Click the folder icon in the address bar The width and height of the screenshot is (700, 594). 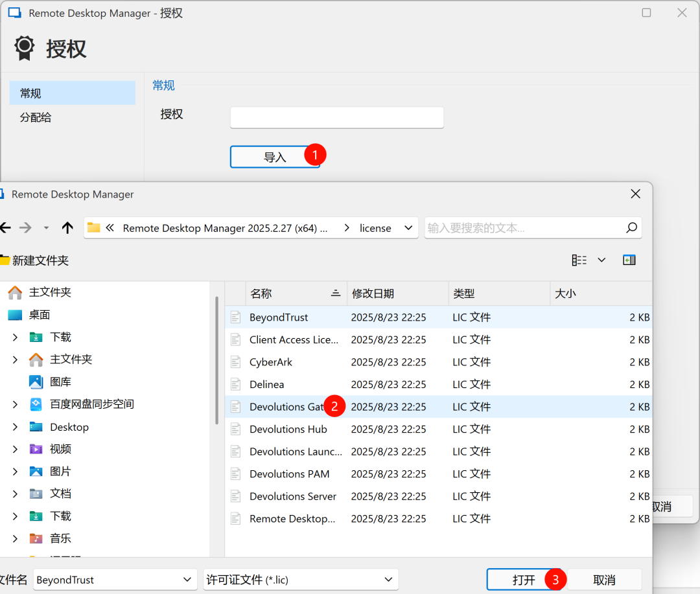[93, 227]
